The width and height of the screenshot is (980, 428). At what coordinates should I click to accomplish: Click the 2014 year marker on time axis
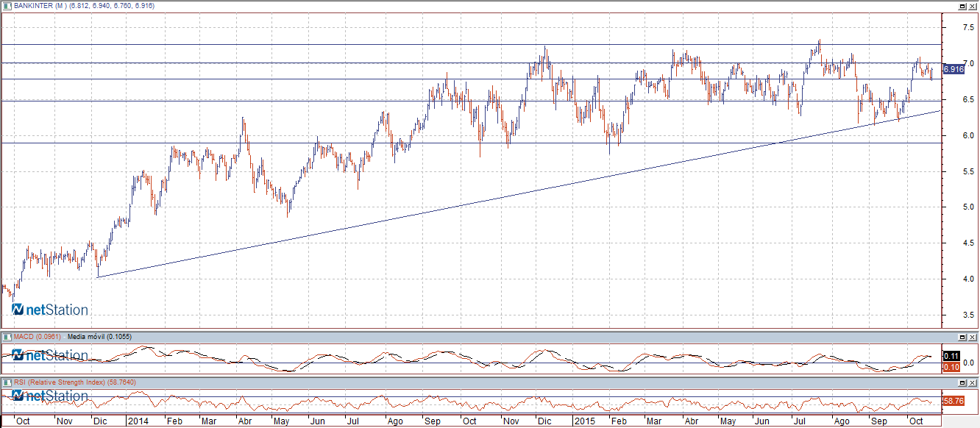coord(138,421)
